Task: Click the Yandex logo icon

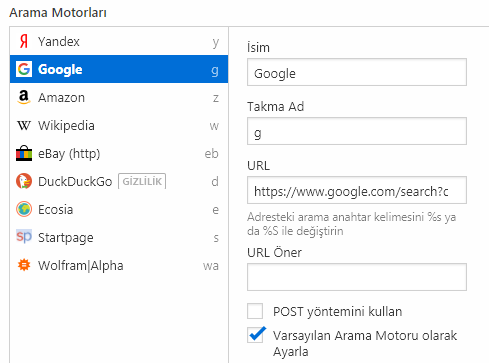Action: (x=24, y=41)
